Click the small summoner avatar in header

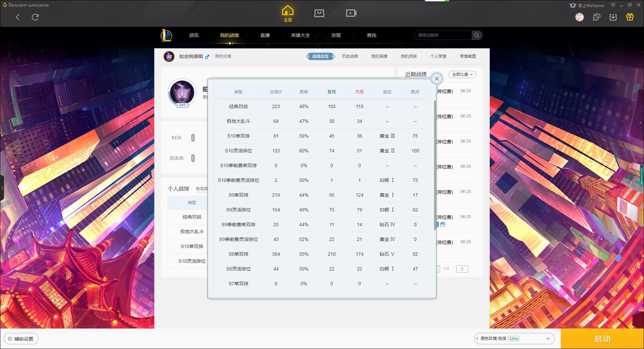(169, 56)
